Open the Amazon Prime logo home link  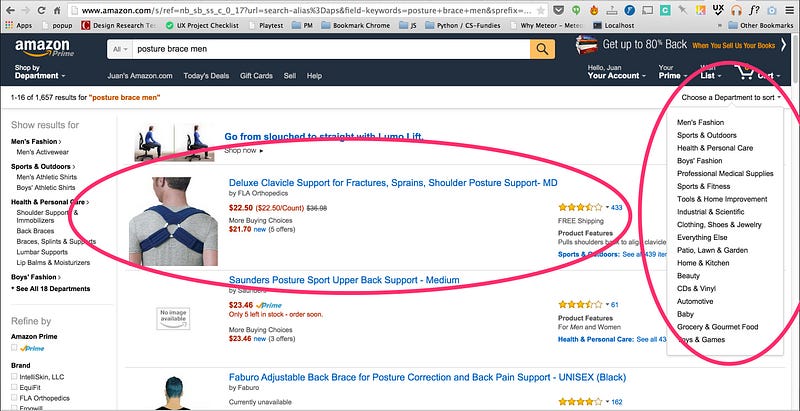click(44, 48)
